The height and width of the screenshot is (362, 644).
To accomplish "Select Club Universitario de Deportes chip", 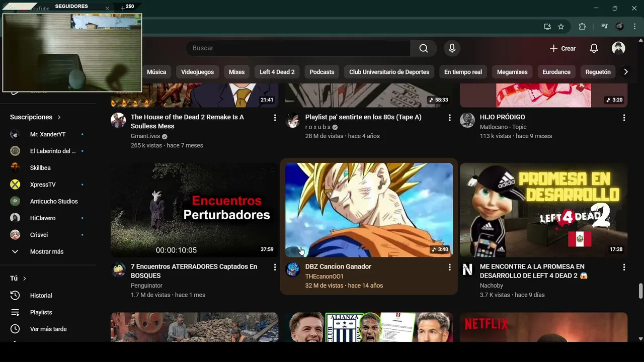I will point(389,72).
